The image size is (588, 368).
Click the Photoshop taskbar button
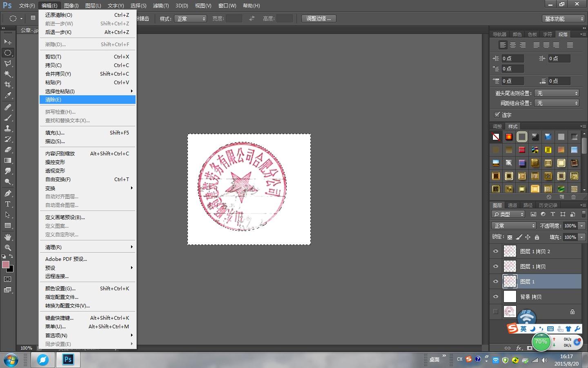68,360
